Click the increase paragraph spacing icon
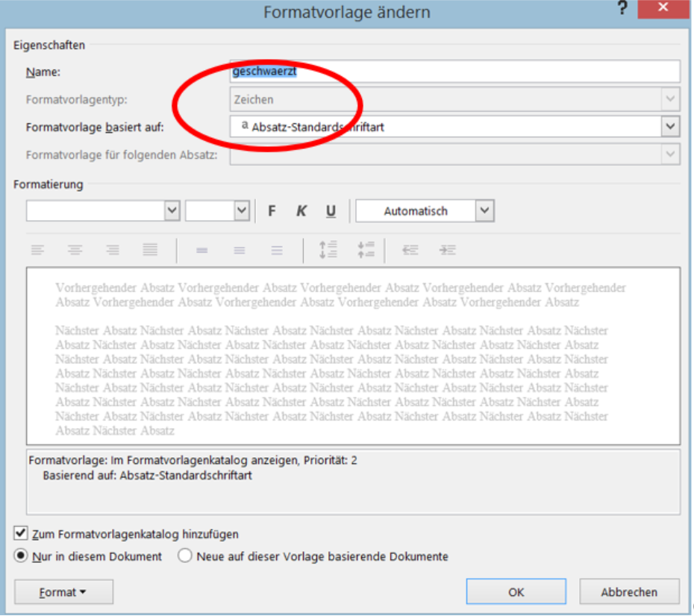 (x=328, y=250)
